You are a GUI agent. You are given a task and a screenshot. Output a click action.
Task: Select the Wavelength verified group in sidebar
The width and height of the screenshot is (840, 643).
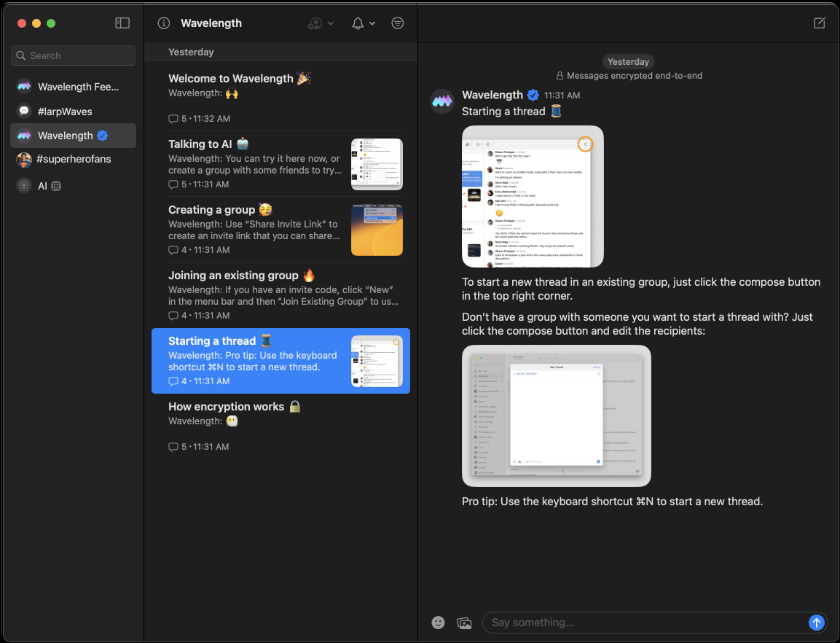pyautogui.click(x=74, y=136)
